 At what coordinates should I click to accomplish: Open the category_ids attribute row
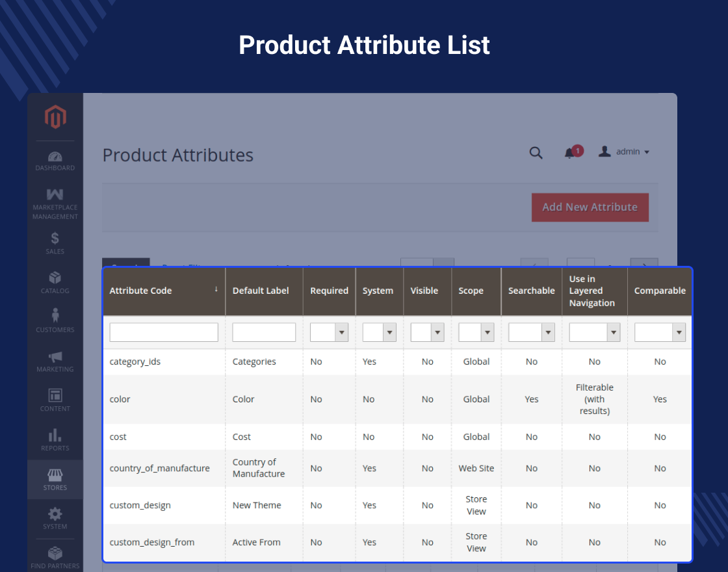tap(397, 362)
